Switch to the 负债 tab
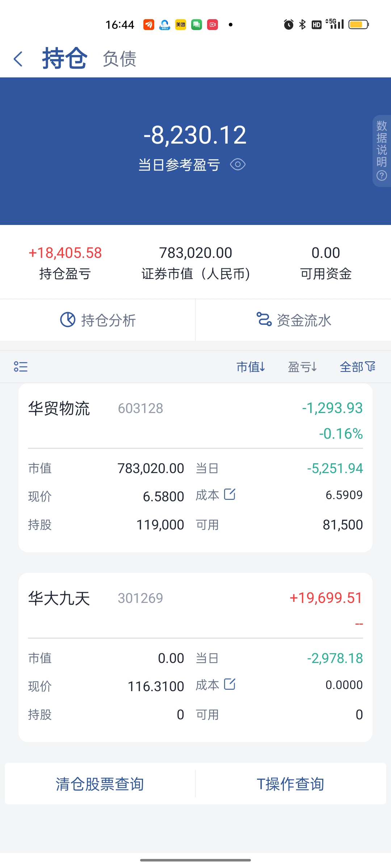Image resolution: width=391 pixels, height=868 pixels. pos(119,59)
